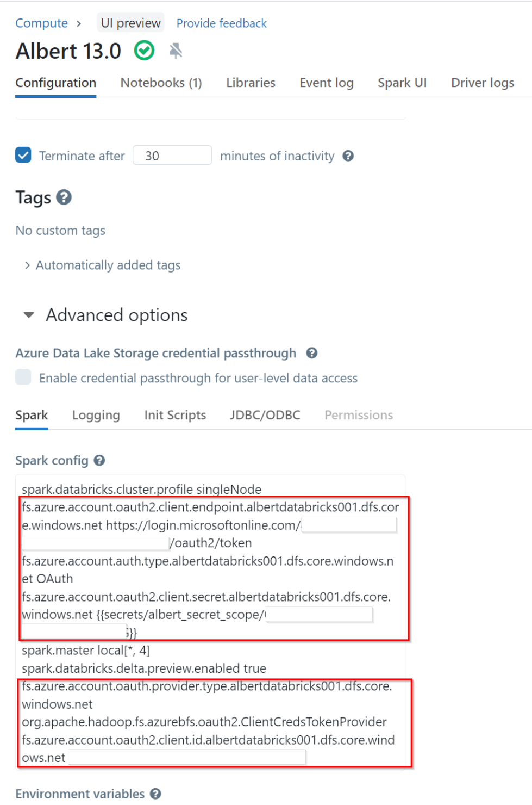Expand Automatically added tags
Viewport: 532px width, 805px height.
pos(107,265)
